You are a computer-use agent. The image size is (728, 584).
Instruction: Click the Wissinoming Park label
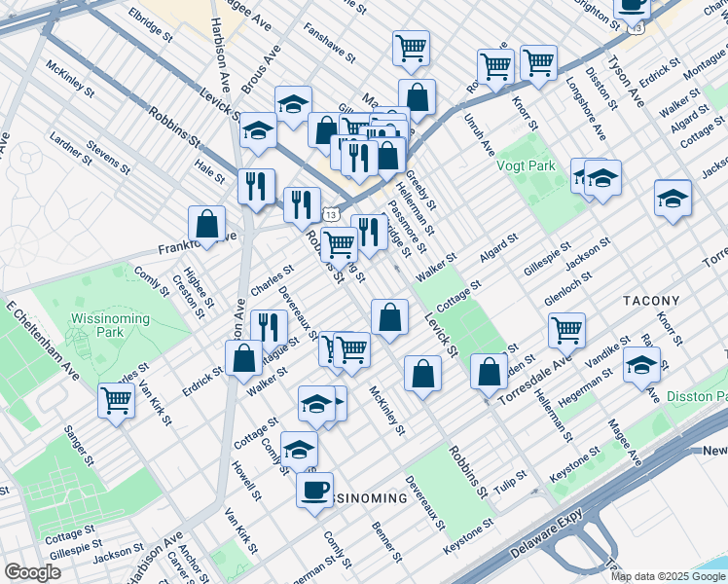coord(111,325)
